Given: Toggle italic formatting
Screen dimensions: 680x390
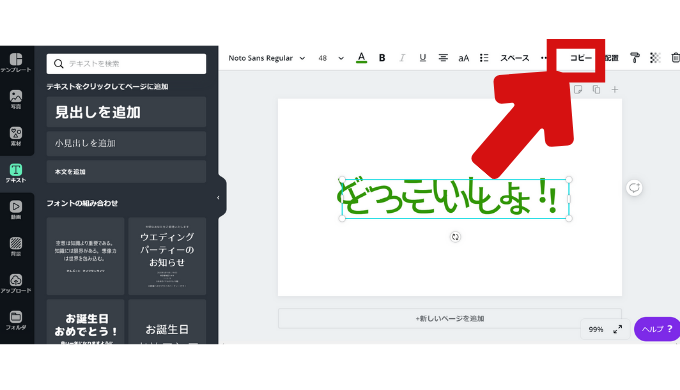Looking at the screenshot, I should (402, 58).
